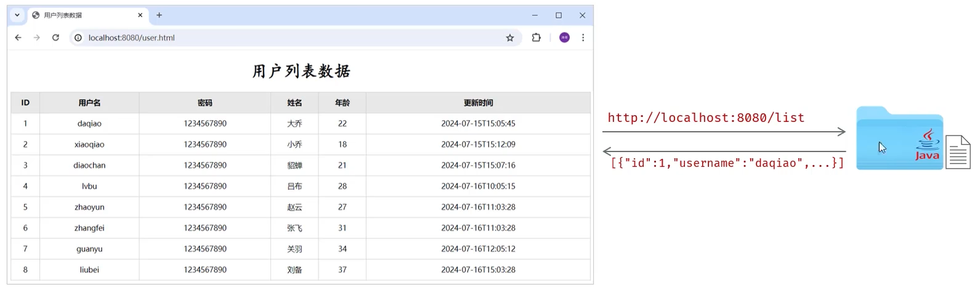Viewport: 980px width, 290px height.
Task: View site information icon in address bar
Action: pyautogui.click(x=78, y=38)
